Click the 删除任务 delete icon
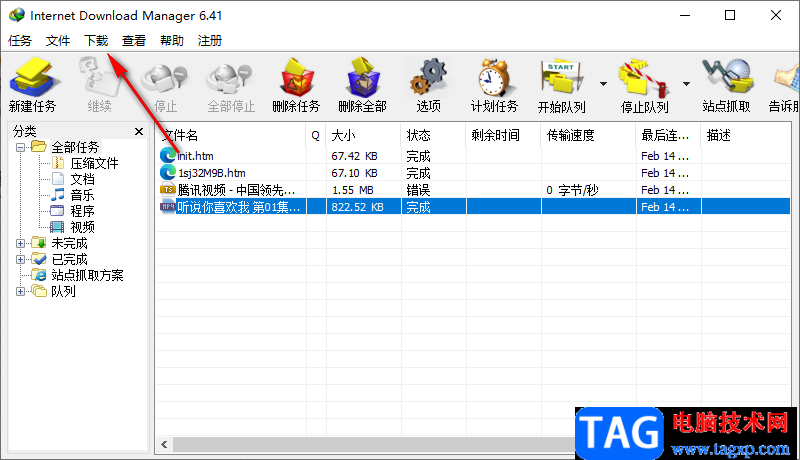The height and width of the screenshot is (460, 800). pos(296,85)
